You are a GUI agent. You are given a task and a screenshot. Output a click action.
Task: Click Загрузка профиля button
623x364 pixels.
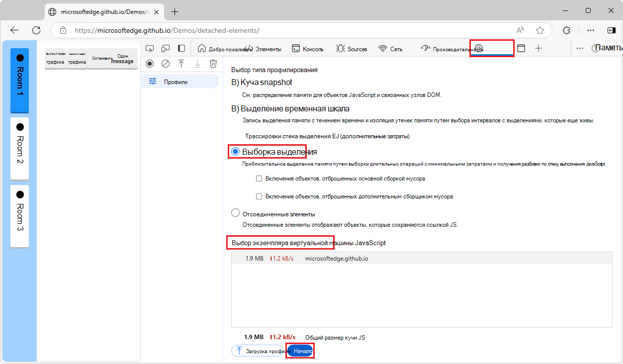pyautogui.click(x=258, y=351)
